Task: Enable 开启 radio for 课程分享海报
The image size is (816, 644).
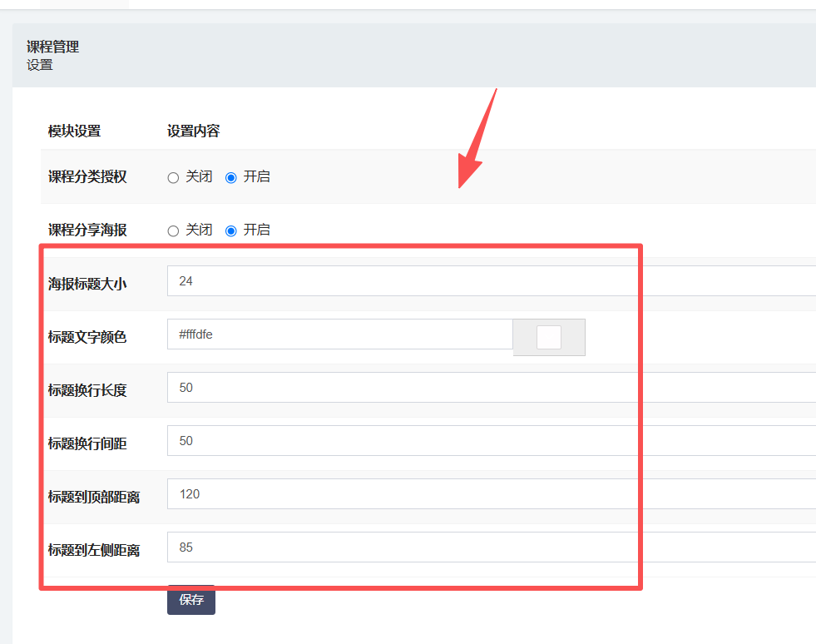Action: click(231, 230)
